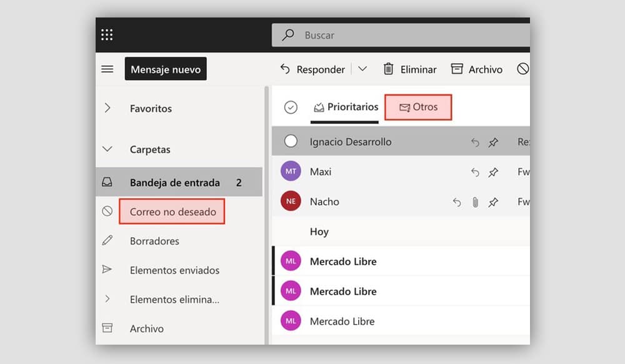
Task: Click the Archivo archive box toolbar icon
Action: (457, 69)
